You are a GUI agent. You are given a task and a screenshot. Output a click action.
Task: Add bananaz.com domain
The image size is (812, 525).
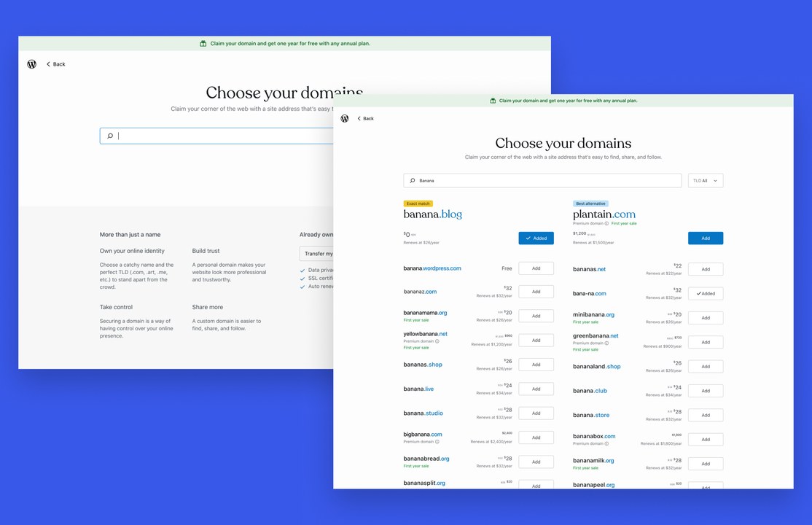536,292
